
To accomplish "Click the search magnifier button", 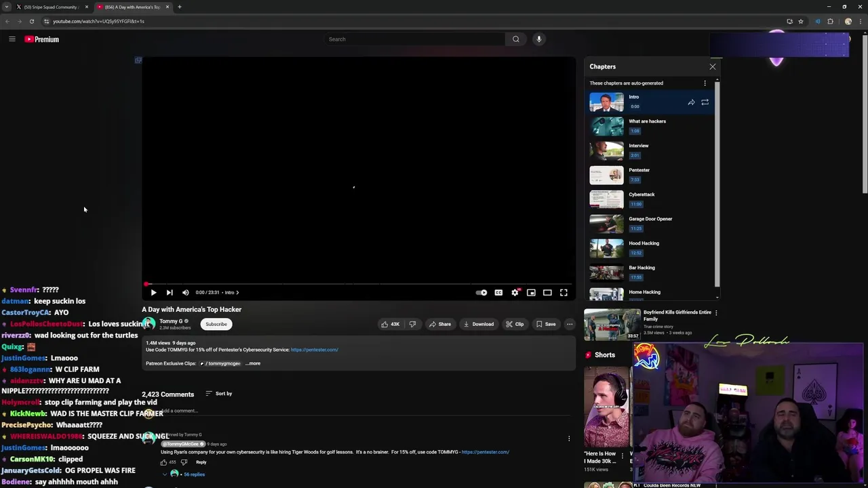I will tap(515, 39).
